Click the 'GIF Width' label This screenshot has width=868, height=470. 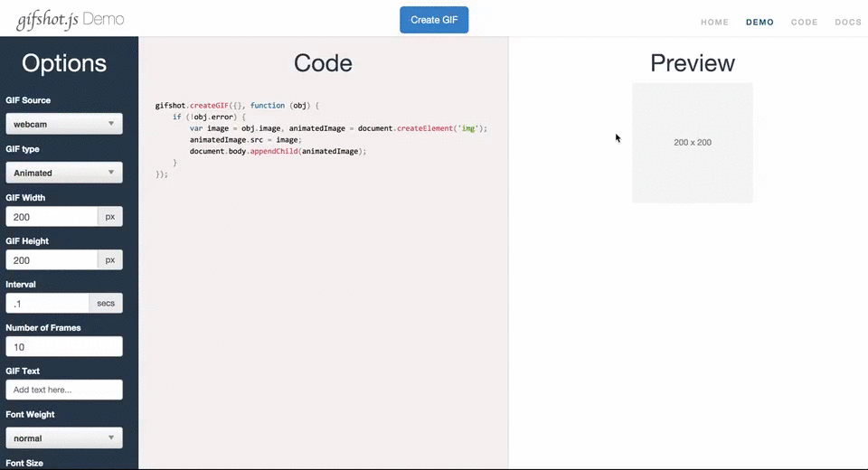click(25, 198)
